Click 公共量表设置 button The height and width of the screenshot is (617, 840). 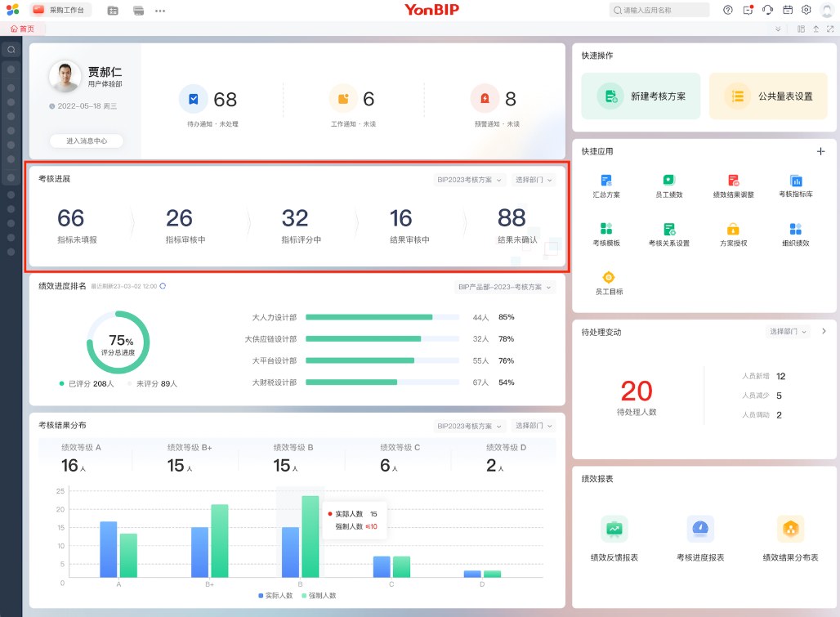coord(768,96)
